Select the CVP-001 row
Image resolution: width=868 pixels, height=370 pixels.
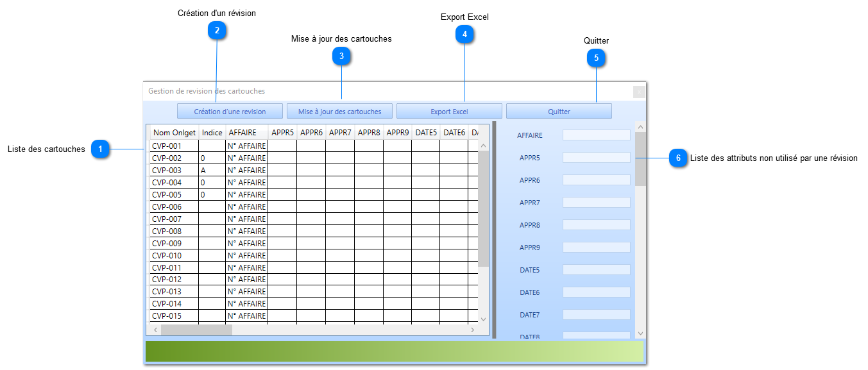pos(314,146)
